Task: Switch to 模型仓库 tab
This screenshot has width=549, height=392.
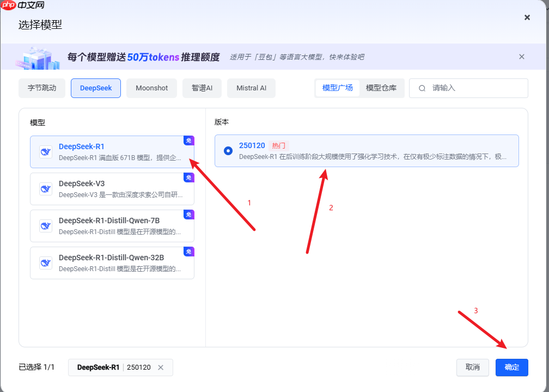Action: click(x=382, y=88)
